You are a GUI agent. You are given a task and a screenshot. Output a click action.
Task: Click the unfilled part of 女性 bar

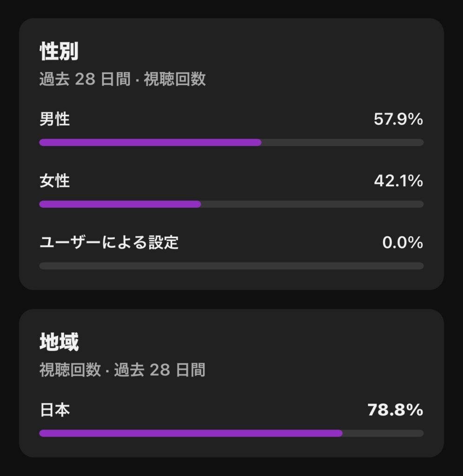(312, 204)
